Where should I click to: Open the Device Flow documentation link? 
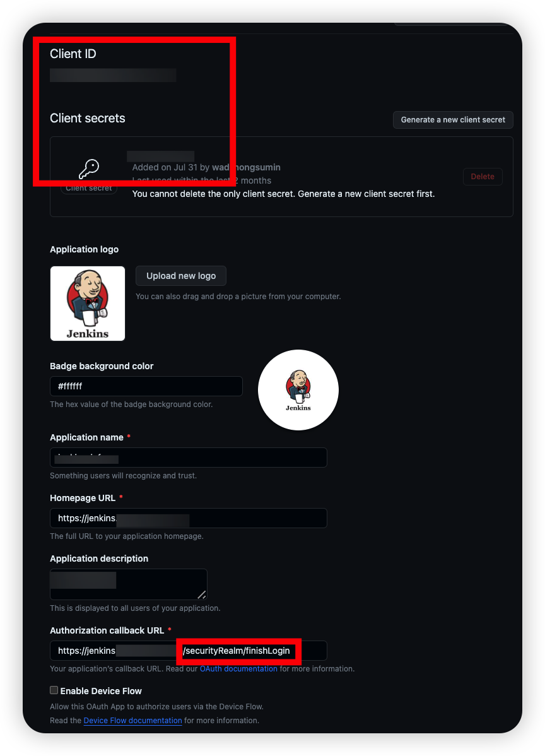coord(132,720)
